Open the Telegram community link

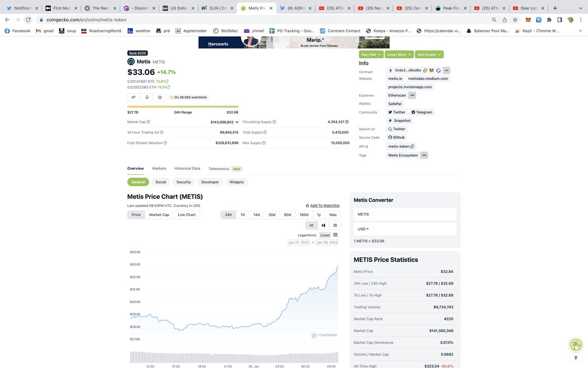click(x=422, y=112)
